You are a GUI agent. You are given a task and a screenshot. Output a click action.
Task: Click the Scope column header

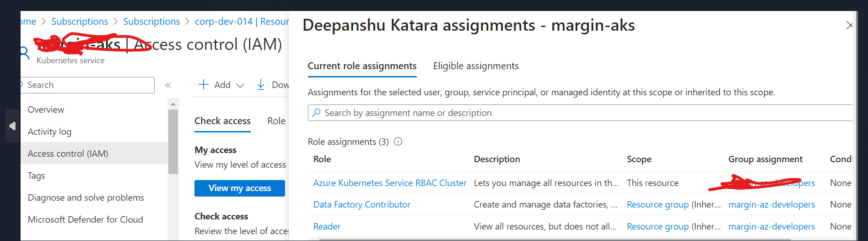(639, 159)
